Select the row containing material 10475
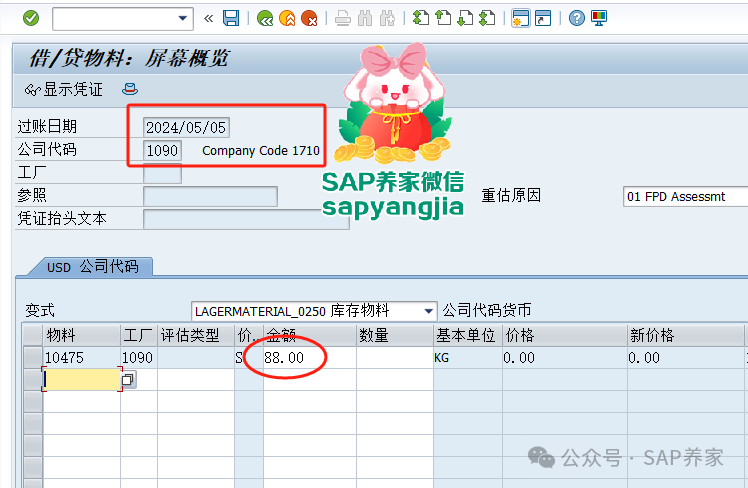The height and width of the screenshot is (488, 748). click(x=33, y=357)
